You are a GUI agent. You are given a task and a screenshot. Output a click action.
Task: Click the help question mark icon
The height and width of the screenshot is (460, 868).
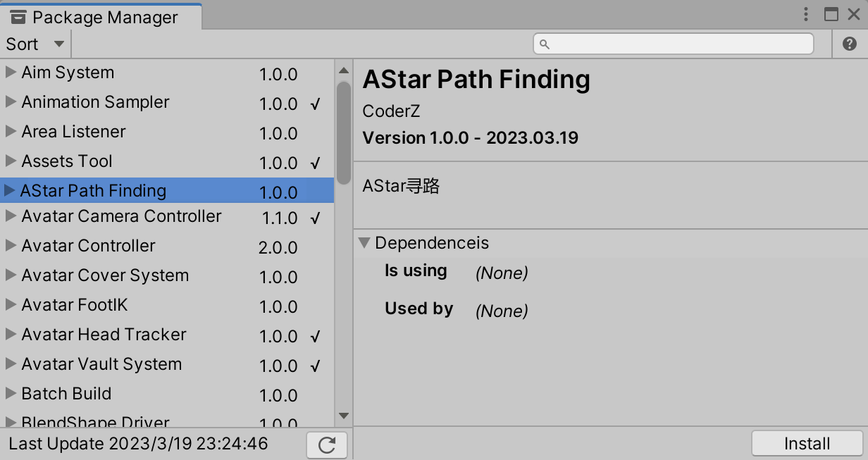tap(849, 43)
